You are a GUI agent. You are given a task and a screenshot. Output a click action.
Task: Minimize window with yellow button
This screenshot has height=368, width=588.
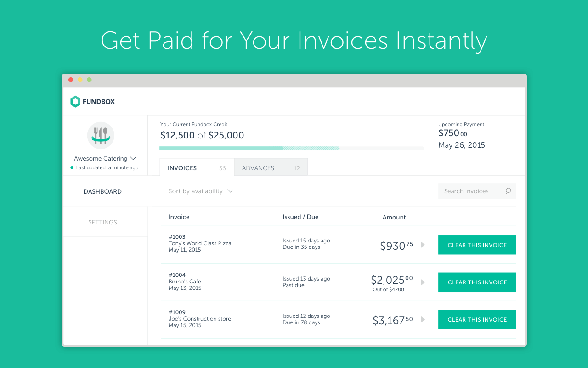pyautogui.click(x=80, y=80)
